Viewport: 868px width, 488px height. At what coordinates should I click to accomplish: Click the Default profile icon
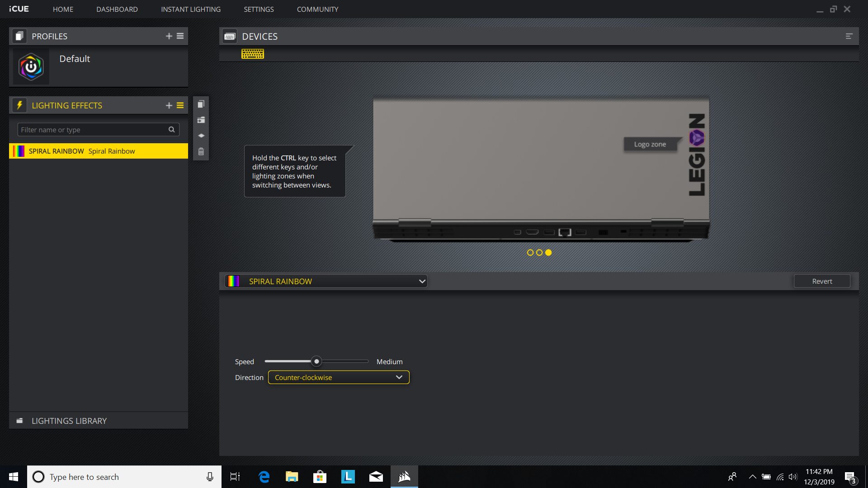pos(31,67)
